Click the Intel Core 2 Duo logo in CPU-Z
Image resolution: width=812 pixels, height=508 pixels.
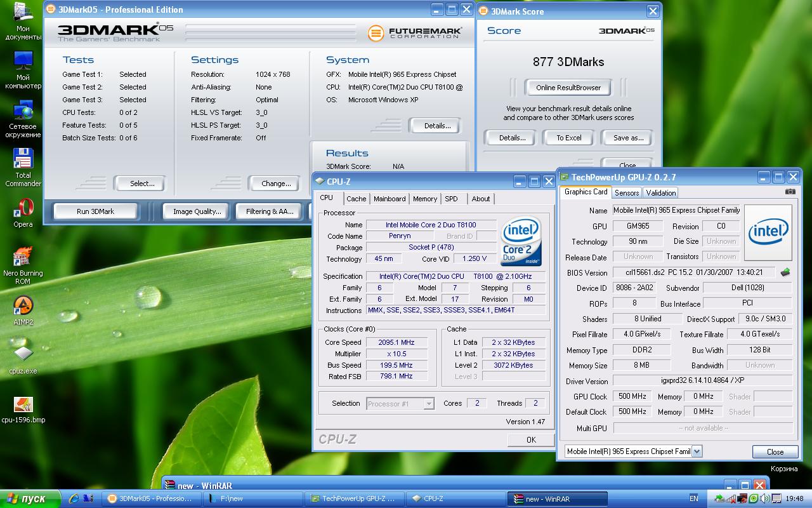[521, 241]
